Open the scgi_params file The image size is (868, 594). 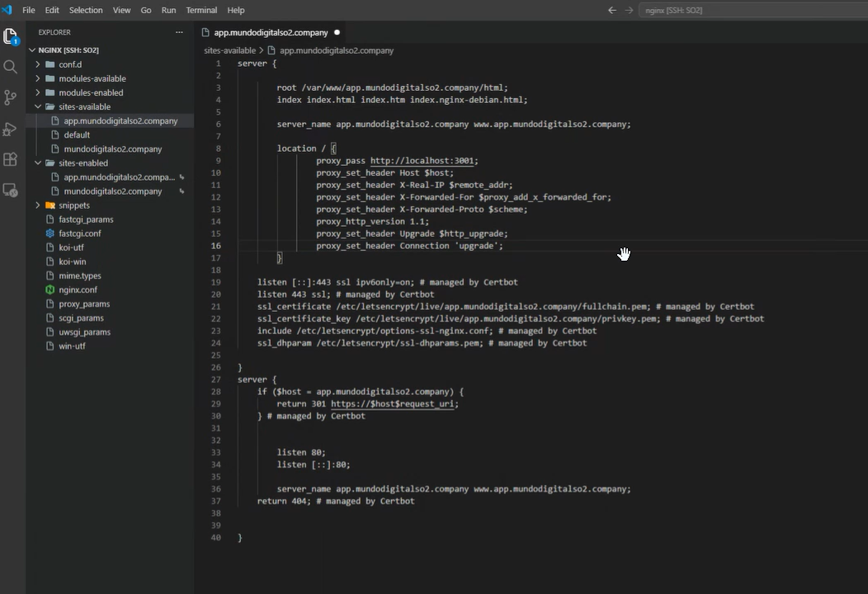[111, 318]
